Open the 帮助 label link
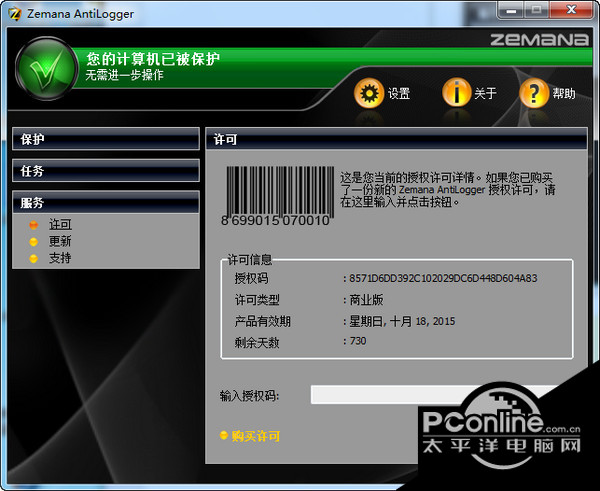 point(564,93)
